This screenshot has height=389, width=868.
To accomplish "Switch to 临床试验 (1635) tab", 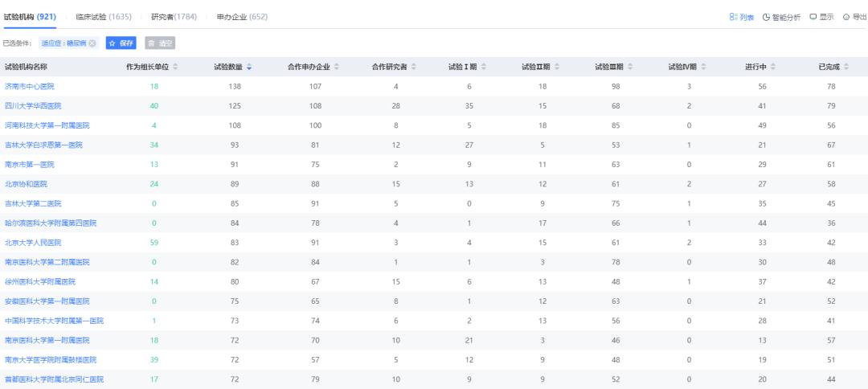I will (104, 17).
